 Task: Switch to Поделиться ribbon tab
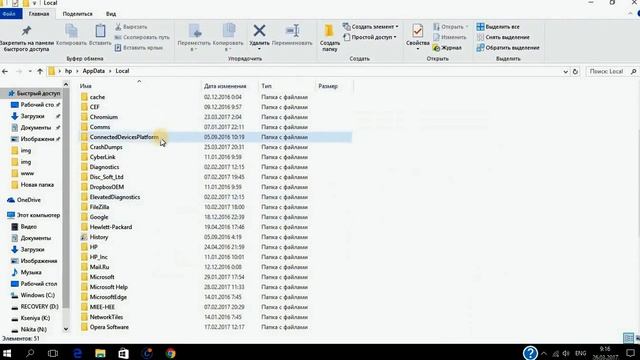click(x=78, y=14)
